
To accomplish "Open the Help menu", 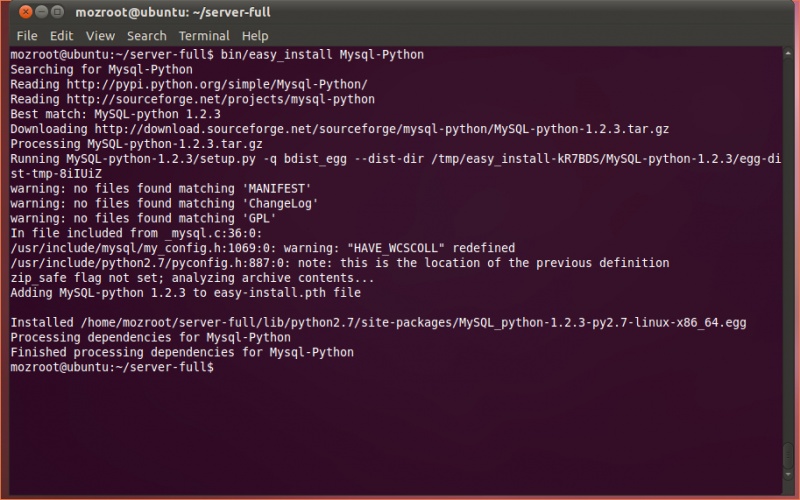I will [x=255, y=36].
